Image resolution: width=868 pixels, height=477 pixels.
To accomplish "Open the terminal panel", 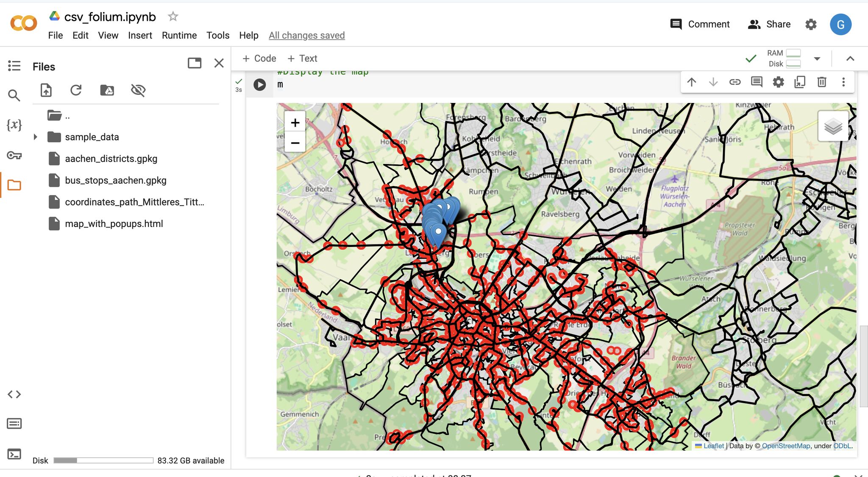I will pyautogui.click(x=14, y=455).
